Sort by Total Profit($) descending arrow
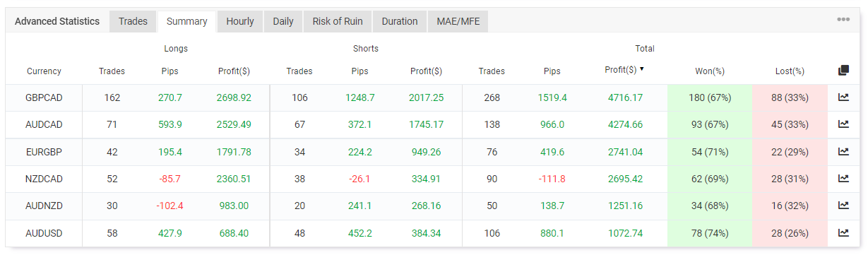This screenshot has height=255, width=868. [x=642, y=69]
